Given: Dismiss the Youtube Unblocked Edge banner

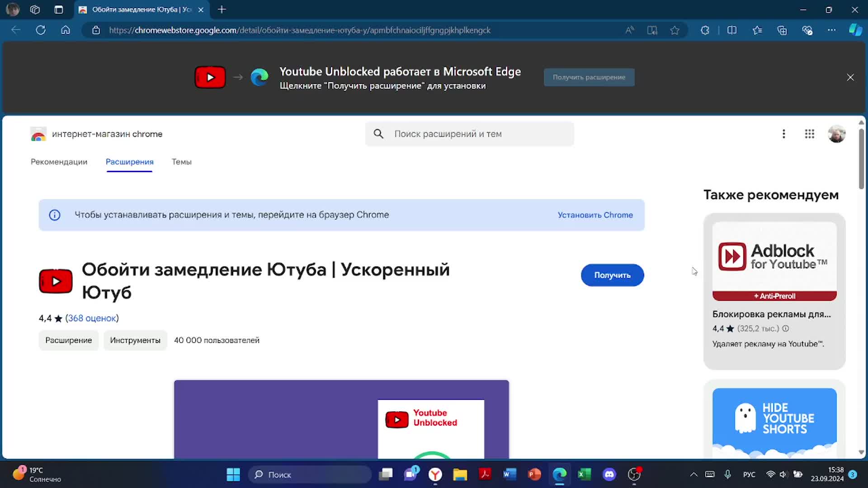Looking at the screenshot, I should click(850, 77).
